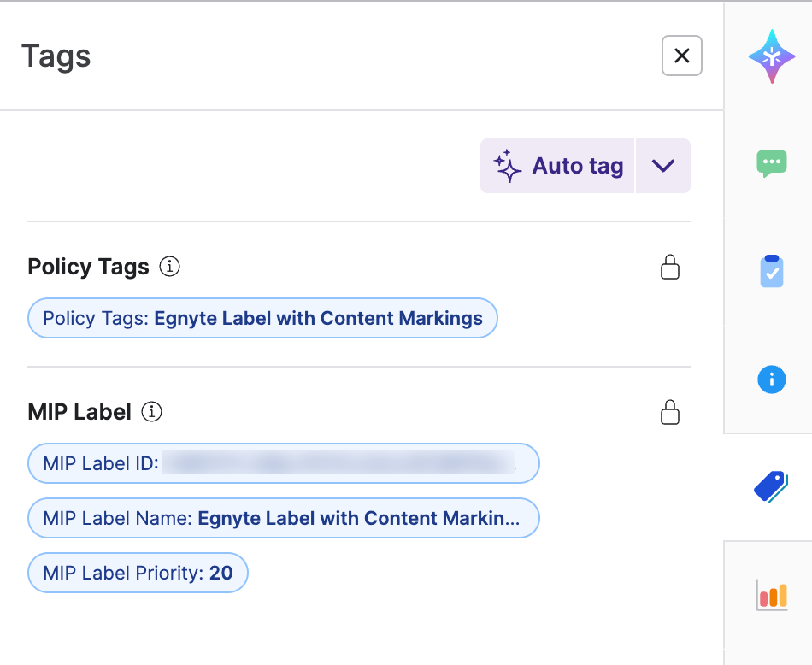Viewport: 812px width, 665px height.
Task: Select the MIP Label Priority 20 chip
Action: [x=138, y=573]
